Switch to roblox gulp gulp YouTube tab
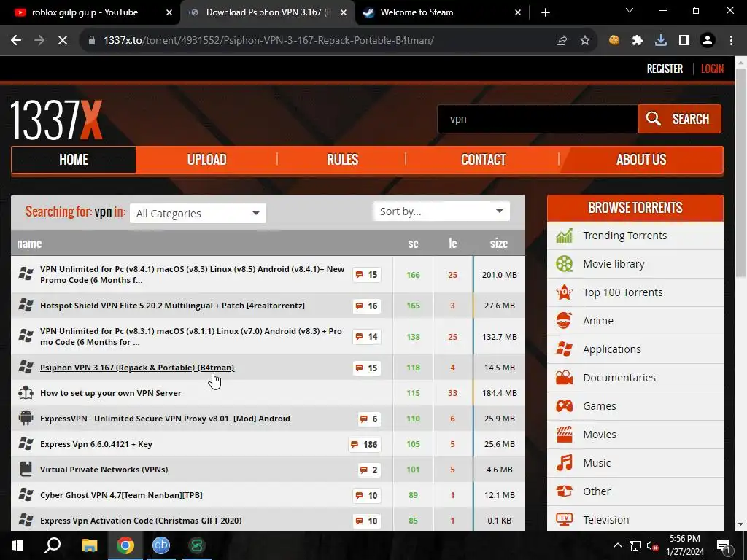The image size is (747, 560). (x=85, y=12)
